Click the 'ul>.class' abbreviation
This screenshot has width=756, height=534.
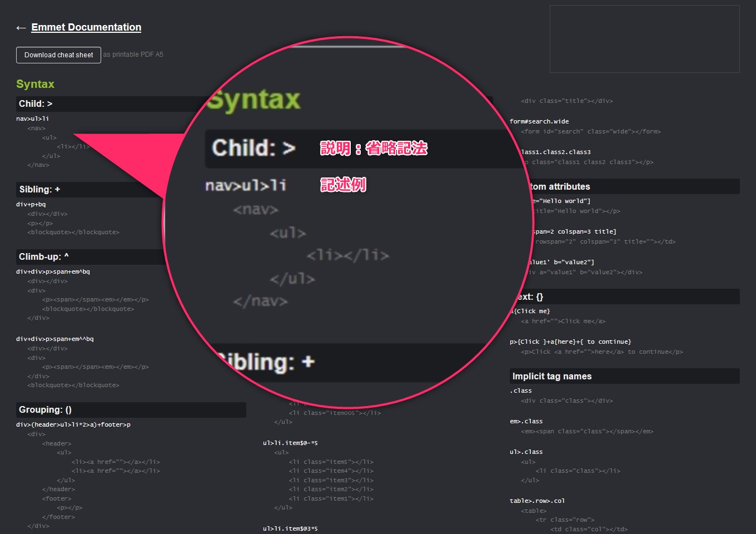pos(526,452)
